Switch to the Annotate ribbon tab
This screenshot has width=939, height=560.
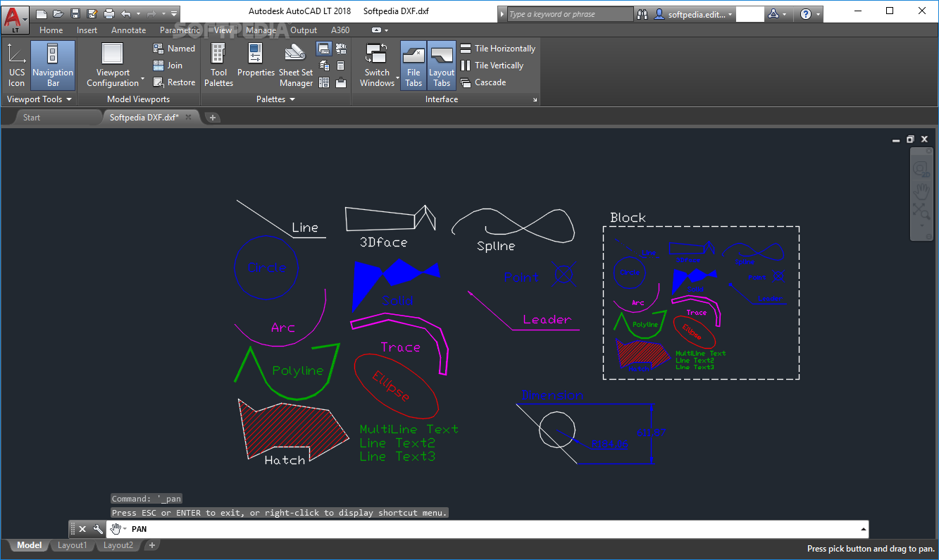tap(128, 30)
